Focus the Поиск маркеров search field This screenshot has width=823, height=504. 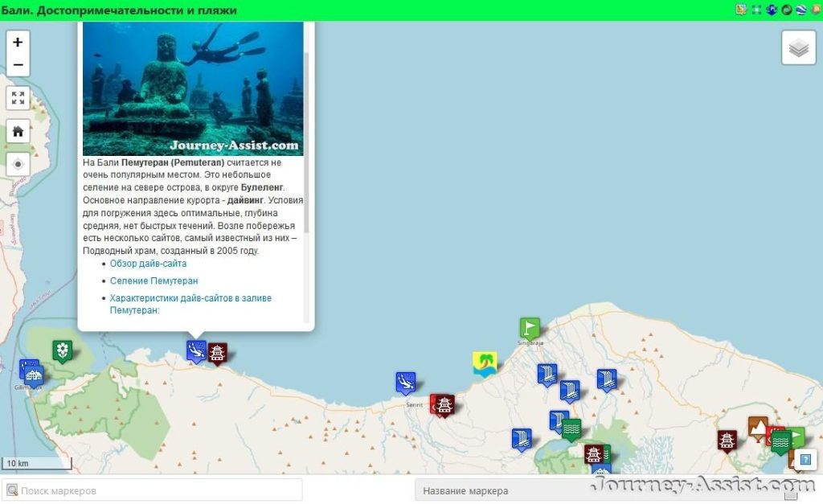coord(152,490)
